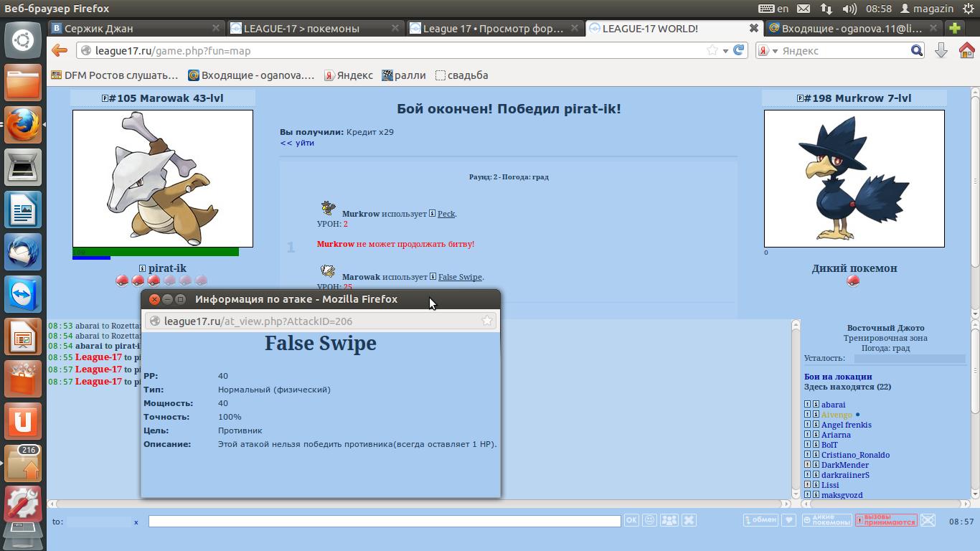Screen dimensions: 980x551
Task: Click the crossed envelope icon in bottom bar
Action: 928,520
